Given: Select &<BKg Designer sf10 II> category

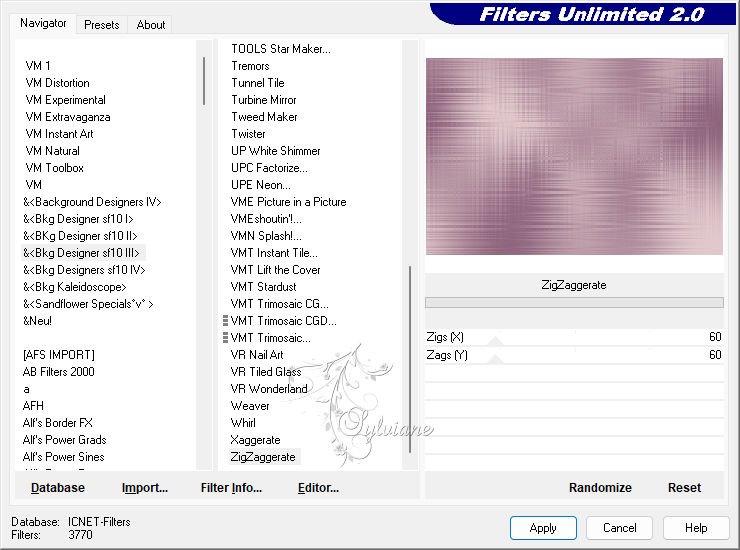Looking at the screenshot, I should click(80, 236).
